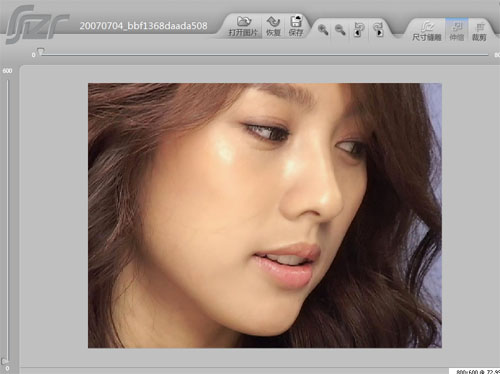Viewport: 500px width, 374px height.
Task: Zoom in with the plus magnifier
Action: pyautogui.click(x=323, y=30)
